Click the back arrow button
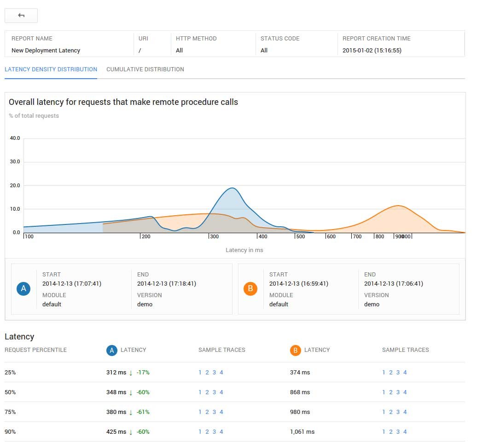477x448 pixels. point(21,16)
